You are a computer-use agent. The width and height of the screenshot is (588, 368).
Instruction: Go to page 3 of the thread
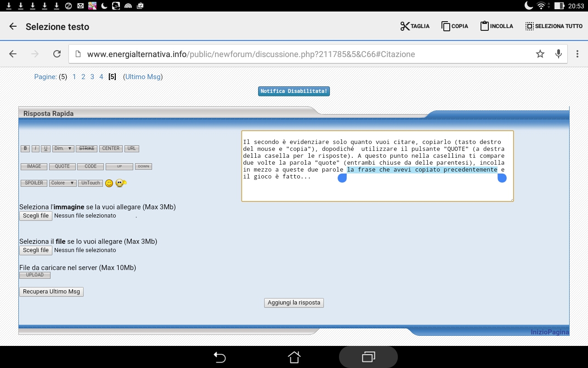pyautogui.click(x=92, y=77)
